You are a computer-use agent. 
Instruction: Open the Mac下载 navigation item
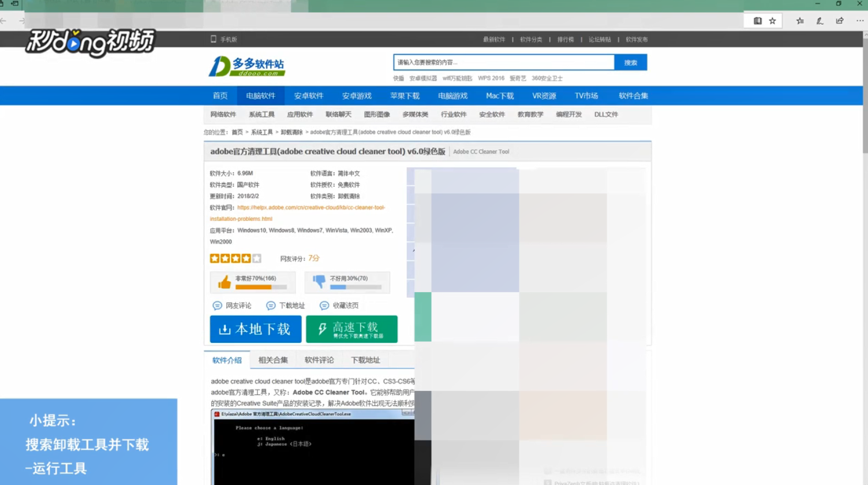pos(500,96)
